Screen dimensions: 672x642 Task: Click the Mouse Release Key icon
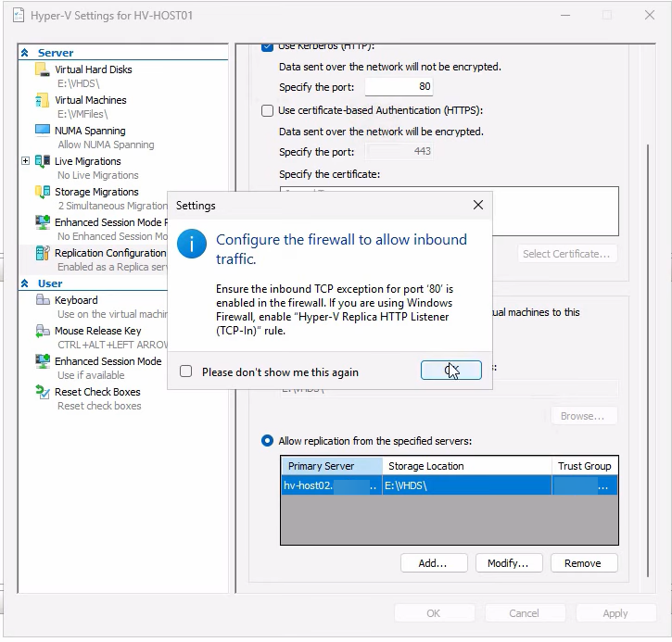[x=42, y=331]
